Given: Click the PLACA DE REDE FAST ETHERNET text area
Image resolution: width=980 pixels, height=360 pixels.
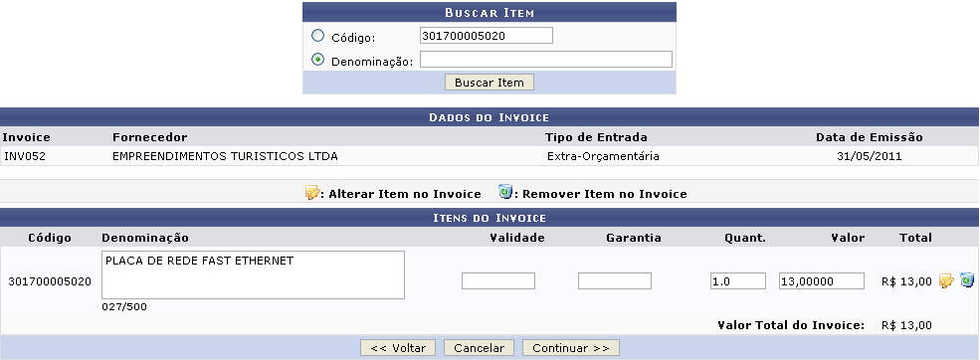Looking at the screenshot, I should 253,275.
